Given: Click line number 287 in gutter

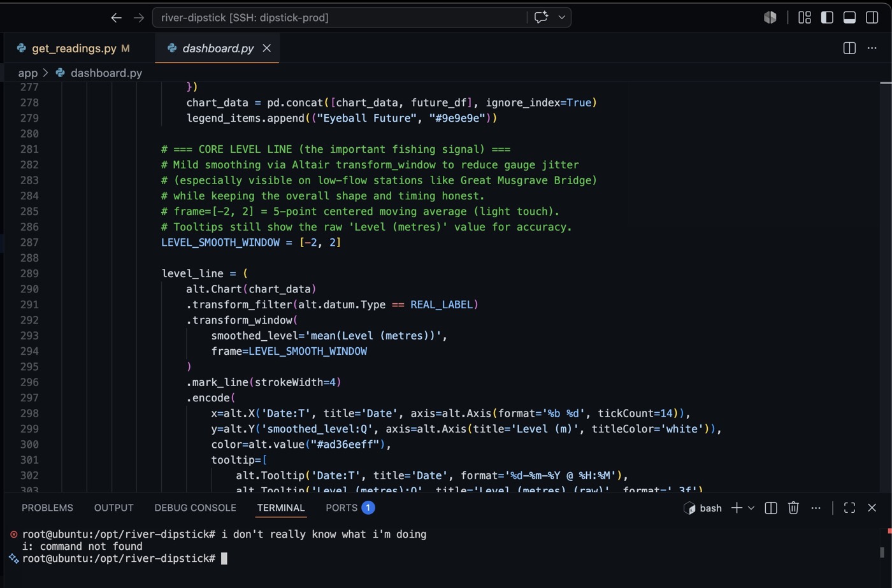Looking at the screenshot, I should pyautogui.click(x=29, y=242).
